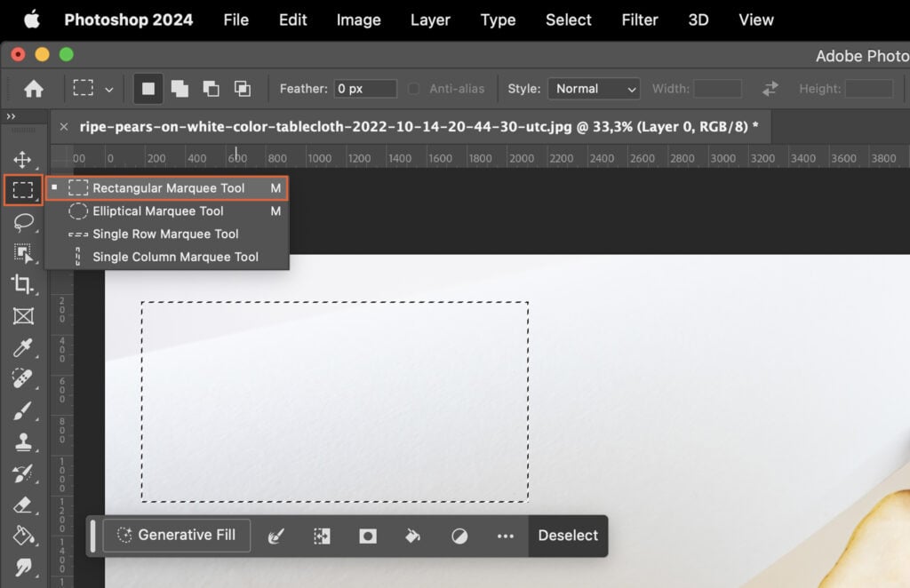Open the Filter menu
The image size is (910, 588).
639,20
